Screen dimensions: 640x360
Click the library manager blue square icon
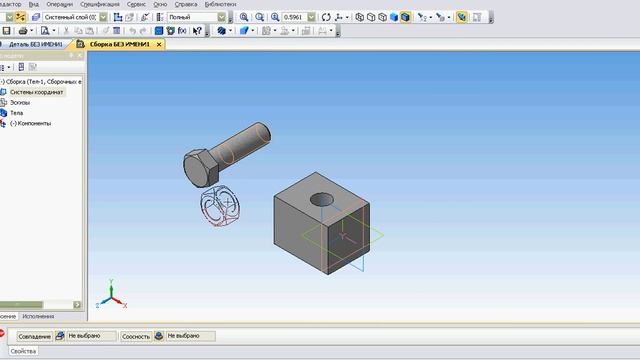click(x=159, y=31)
